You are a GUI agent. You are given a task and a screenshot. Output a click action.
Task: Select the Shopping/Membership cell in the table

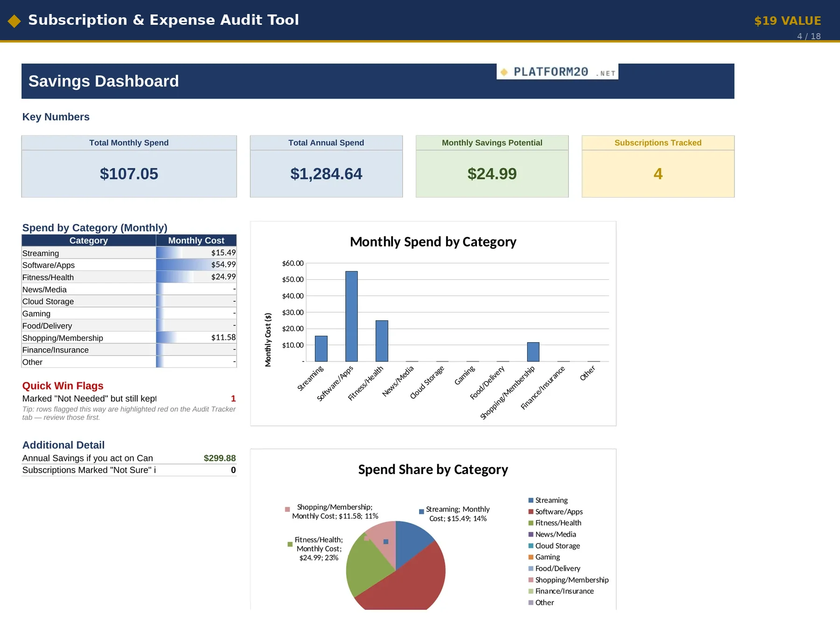(89, 338)
